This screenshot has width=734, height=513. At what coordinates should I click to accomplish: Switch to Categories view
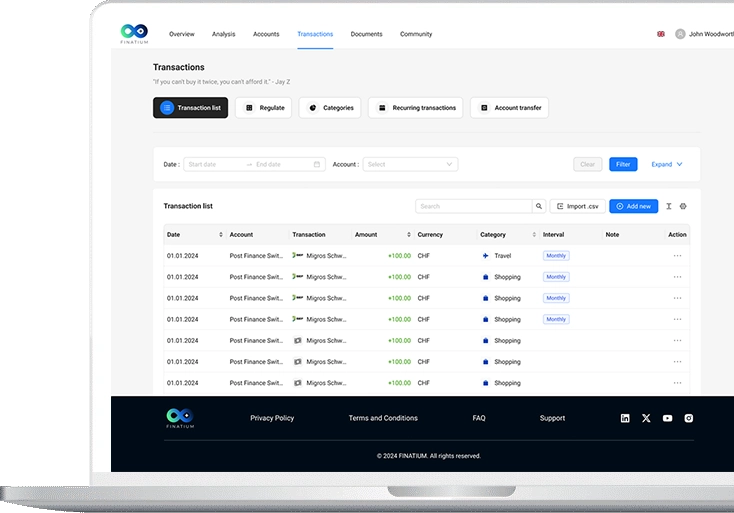330,108
